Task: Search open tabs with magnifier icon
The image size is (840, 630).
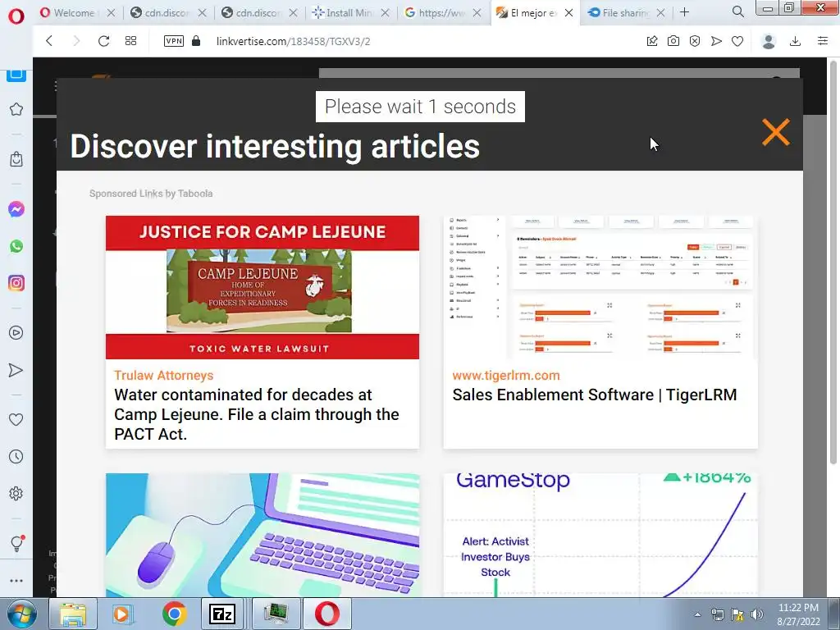Action: pos(738,11)
